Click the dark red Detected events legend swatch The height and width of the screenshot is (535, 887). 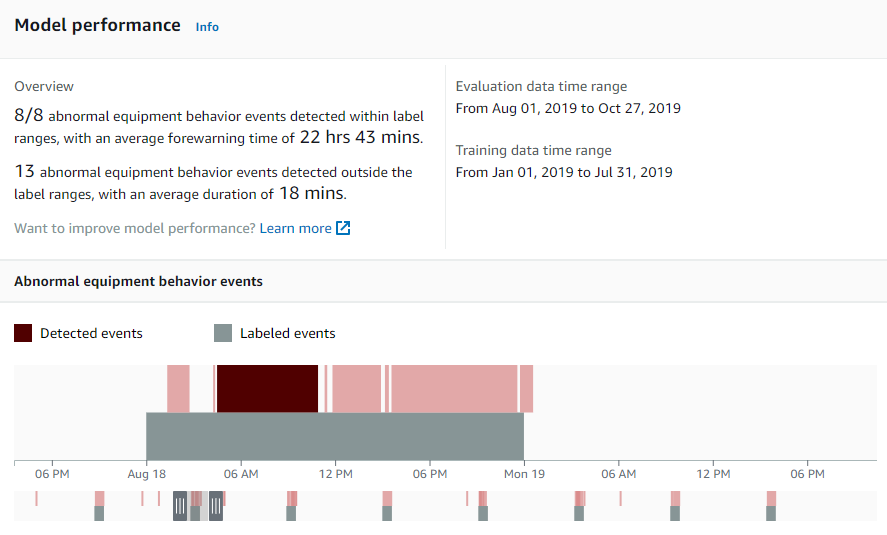[x=23, y=333]
